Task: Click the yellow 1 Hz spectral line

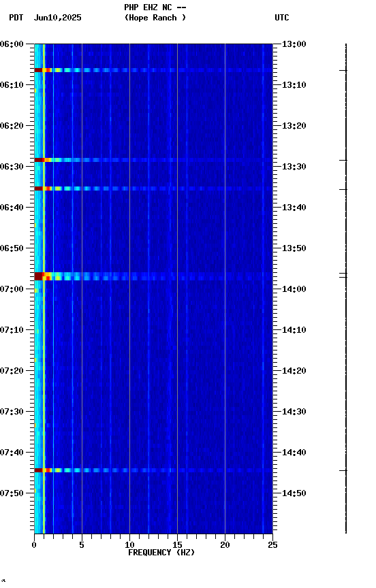Action: (44, 289)
